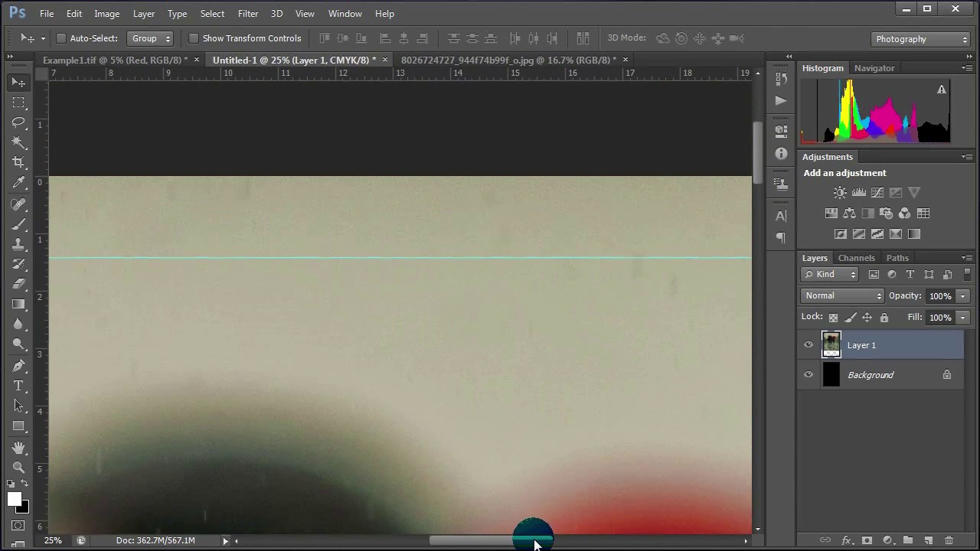The width and height of the screenshot is (980, 551).
Task: Click the zoom percentage field
Action: pyautogui.click(x=53, y=540)
